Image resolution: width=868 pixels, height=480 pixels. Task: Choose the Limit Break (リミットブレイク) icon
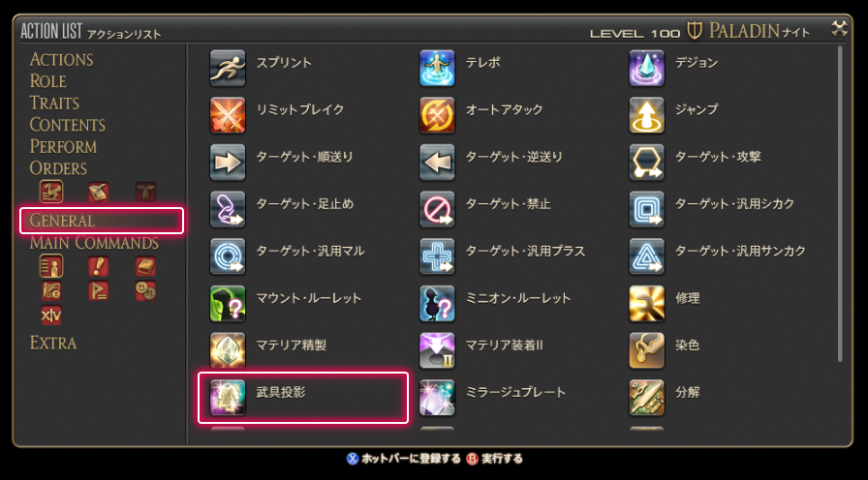228,115
